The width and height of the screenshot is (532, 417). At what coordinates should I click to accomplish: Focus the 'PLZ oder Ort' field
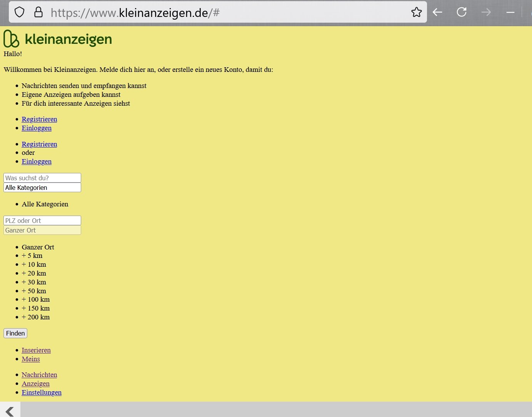point(42,221)
